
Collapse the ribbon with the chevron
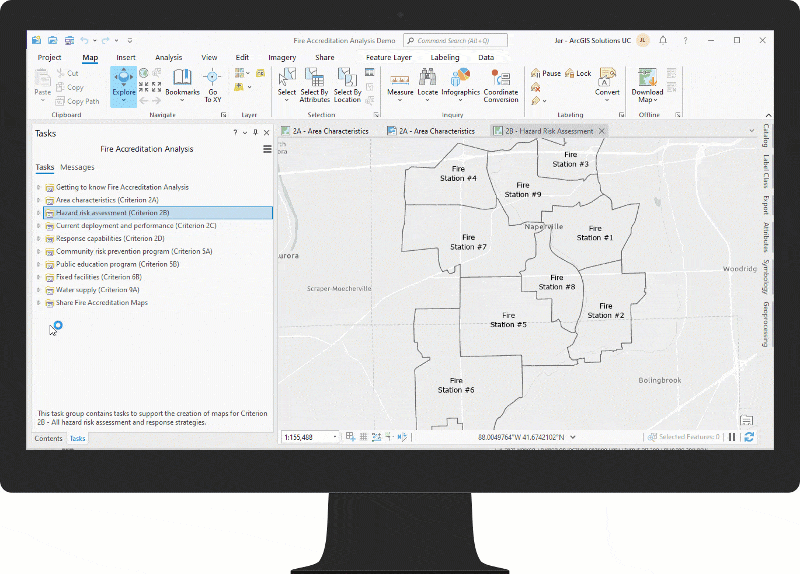click(x=768, y=115)
